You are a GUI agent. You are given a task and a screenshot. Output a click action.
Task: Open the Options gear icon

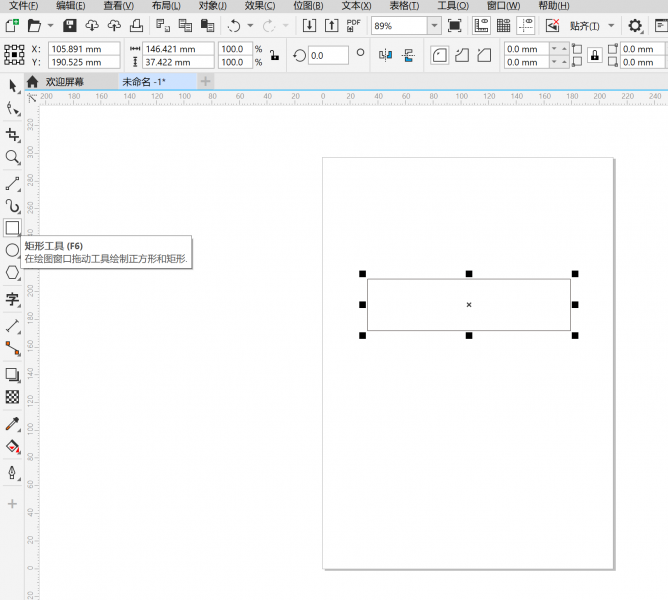tap(635, 26)
